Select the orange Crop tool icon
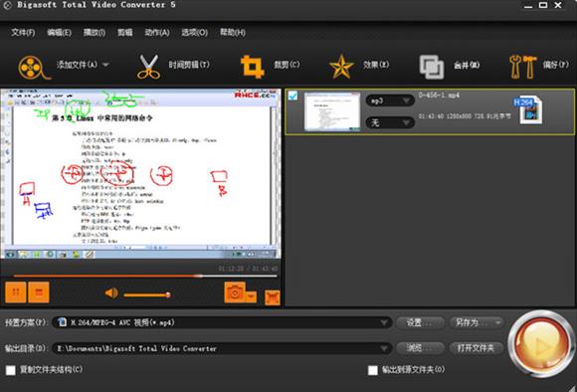Screen dimensions: 577x392 tap(253, 67)
